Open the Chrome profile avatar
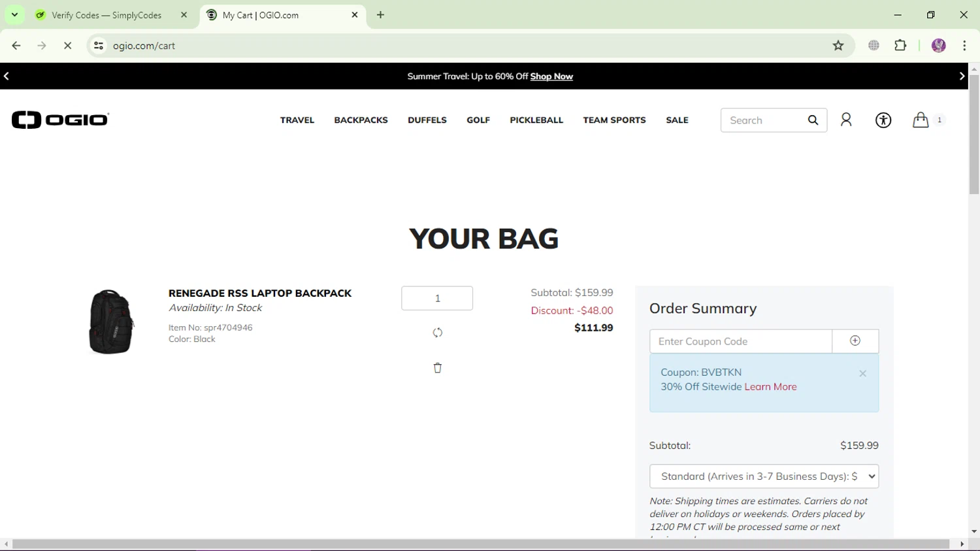The height and width of the screenshot is (551, 980). 939,46
